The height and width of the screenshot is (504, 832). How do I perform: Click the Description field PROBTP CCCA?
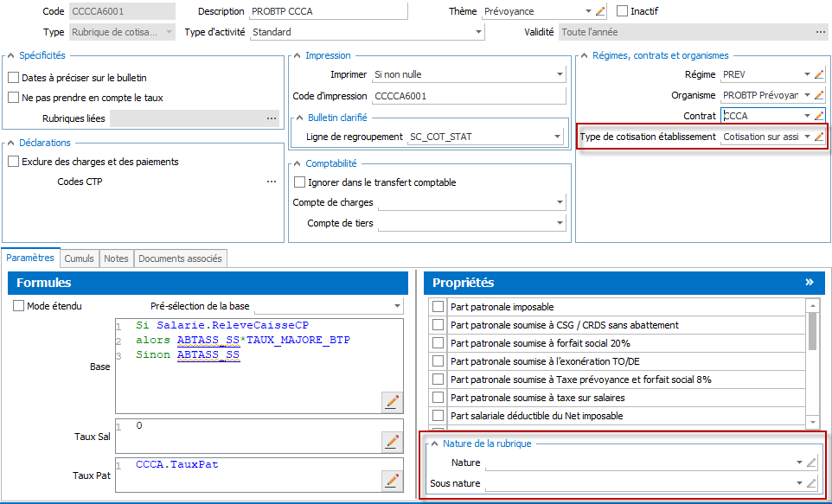(x=329, y=11)
